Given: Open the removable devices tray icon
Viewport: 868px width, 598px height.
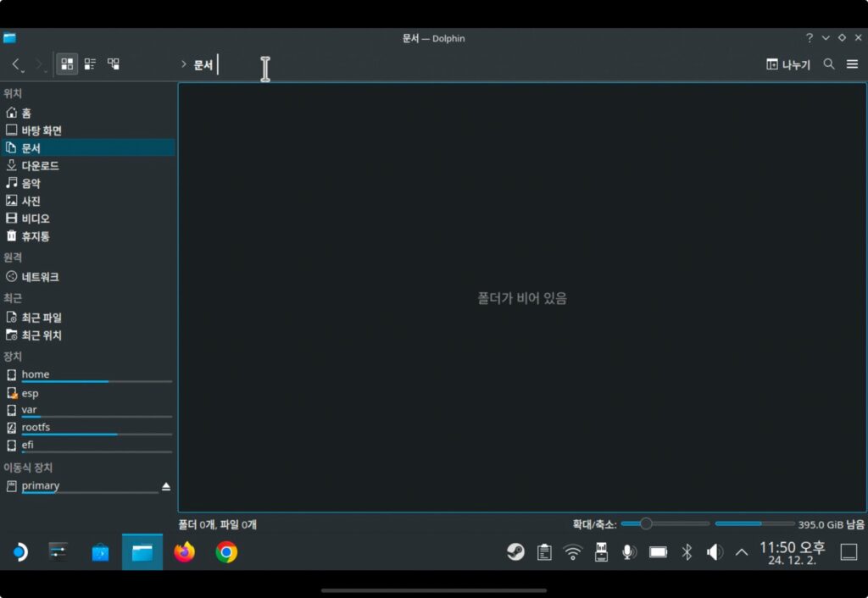Looking at the screenshot, I should [601, 552].
